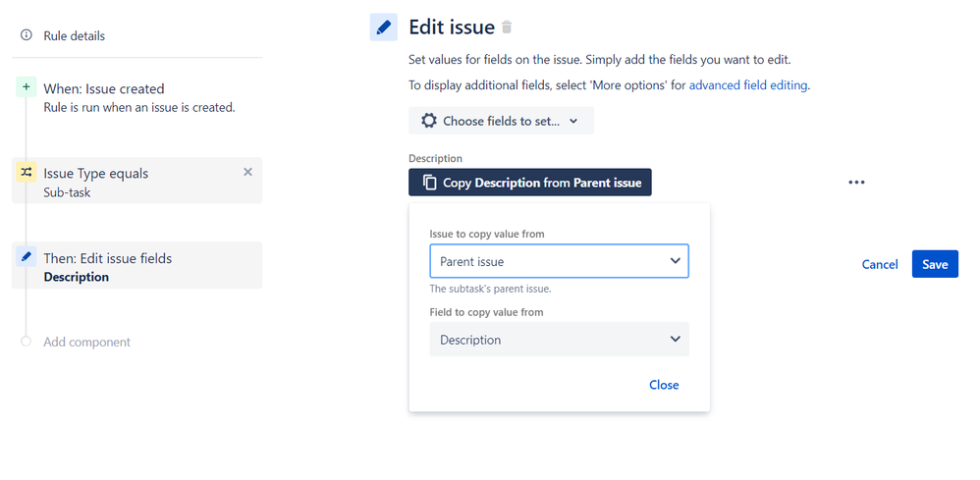The height and width of the screenshot is (480, 980).
Task: Follow the advanced field editing link
Action: click(x=748, y=85)
